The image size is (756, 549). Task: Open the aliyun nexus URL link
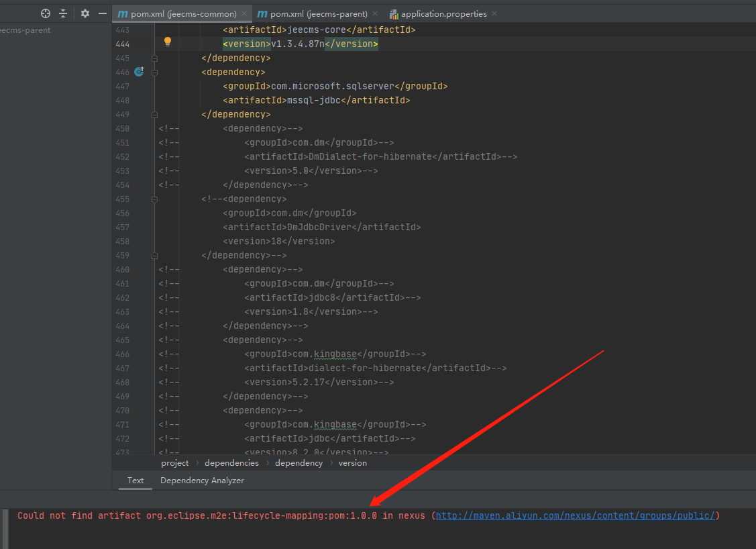tap(576, 515)
